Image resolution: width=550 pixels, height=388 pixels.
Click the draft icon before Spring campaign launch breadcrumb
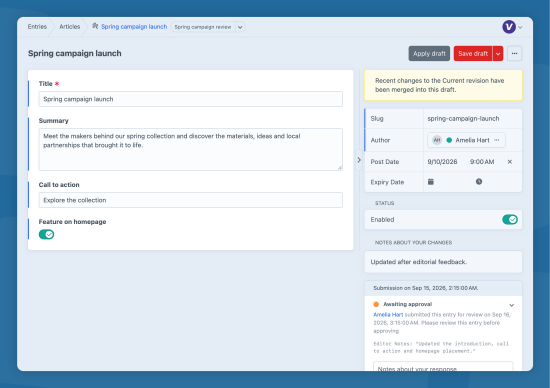95,26
